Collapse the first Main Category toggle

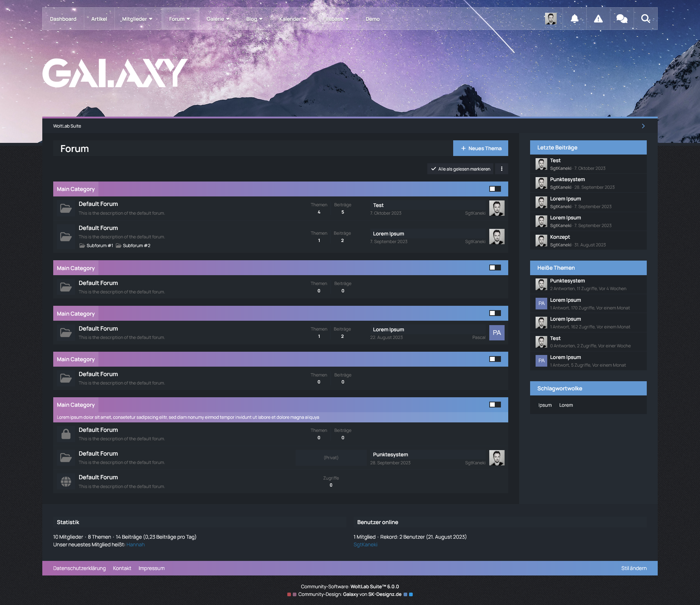point(495,189)
